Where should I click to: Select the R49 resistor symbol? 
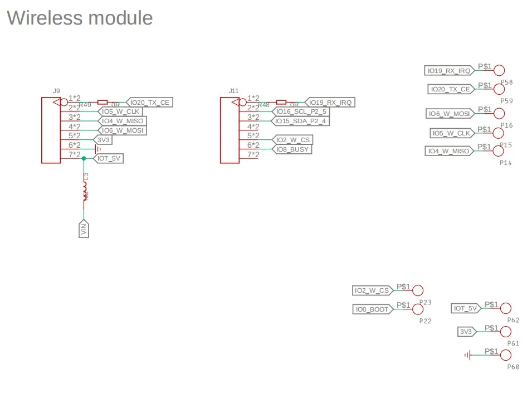tap(103, 102)
